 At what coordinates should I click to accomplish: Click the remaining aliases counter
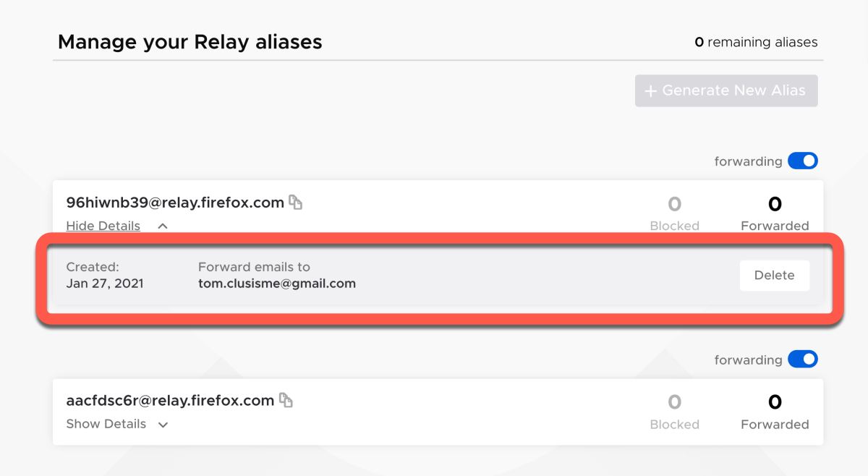click(755, 43)
